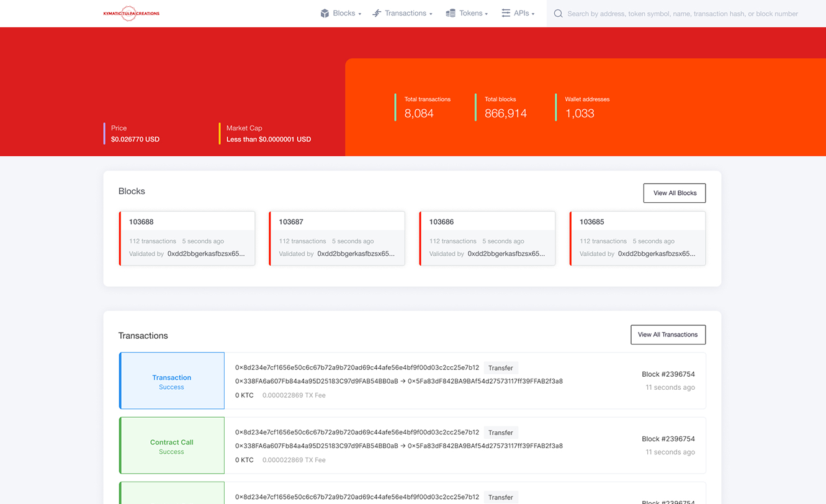Click the View All Blocks button

pos(675,193)
